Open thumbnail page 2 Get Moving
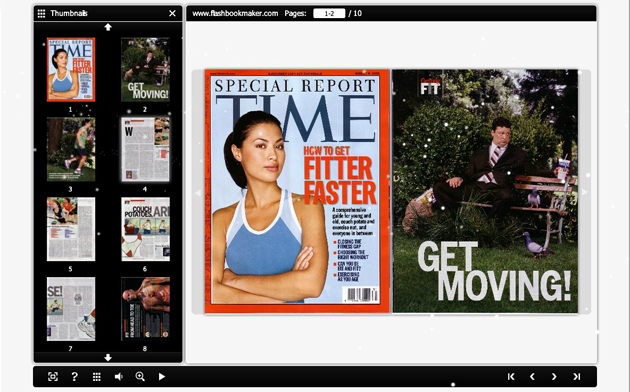630x392 pixels. 145,69
